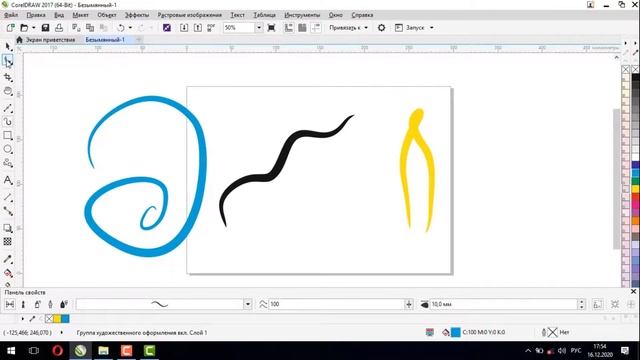Click the yellow swatch in document palette
The width and height of the screenshot is (640, 360).
pos(57,318)
